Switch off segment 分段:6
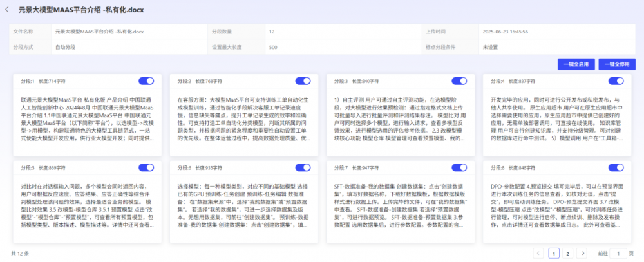The height and width of the screenshot is (262, 644). 303,167
